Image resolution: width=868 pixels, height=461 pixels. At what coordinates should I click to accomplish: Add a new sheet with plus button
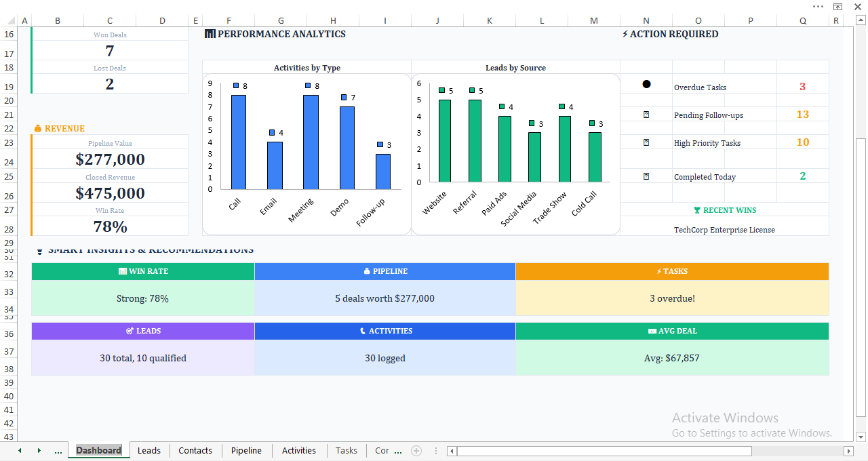tap(416, 451)
